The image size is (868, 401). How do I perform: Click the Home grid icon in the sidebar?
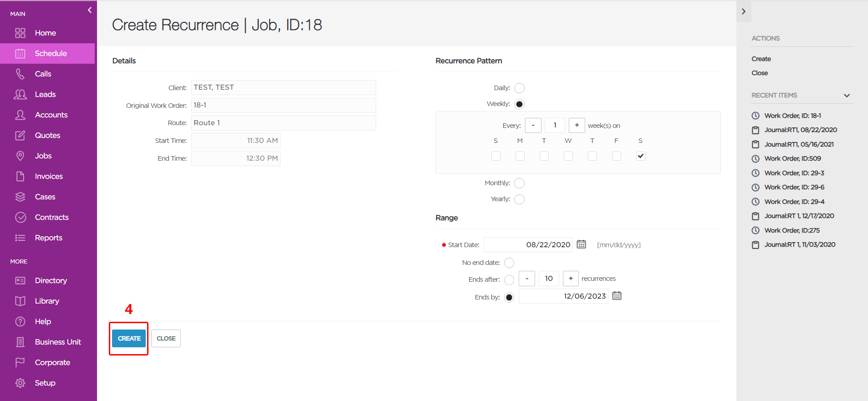coord(20,33)
